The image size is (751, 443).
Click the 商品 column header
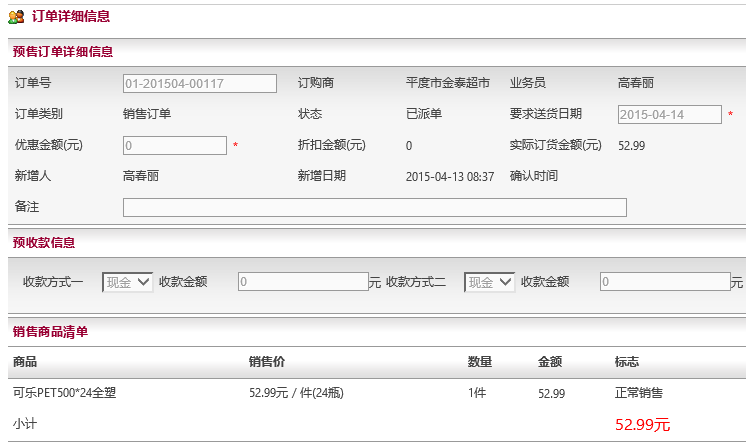point(25,362)
